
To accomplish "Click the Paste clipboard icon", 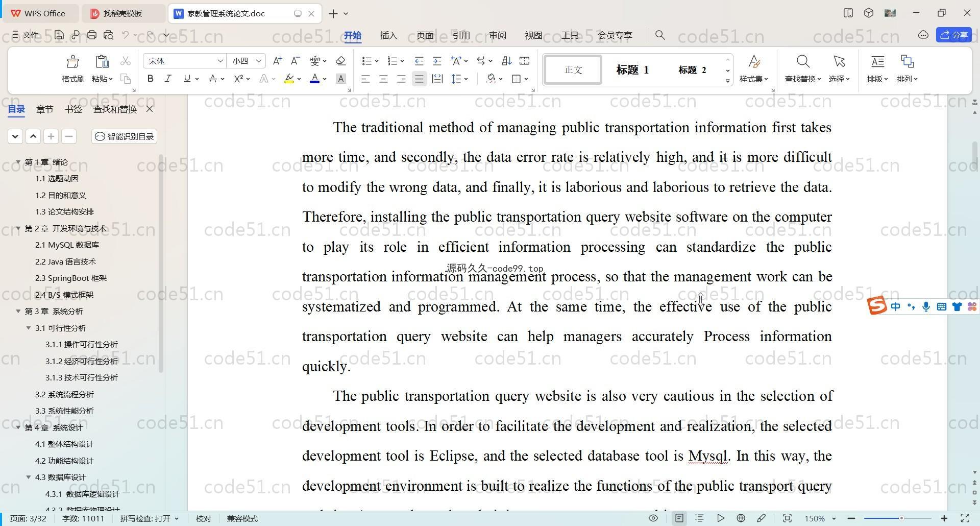I will [x=102, y=62].
